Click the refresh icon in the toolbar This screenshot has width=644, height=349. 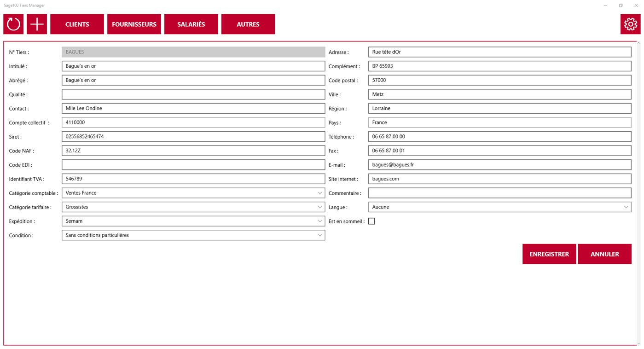pyautogui.click(x=13, y=24)
